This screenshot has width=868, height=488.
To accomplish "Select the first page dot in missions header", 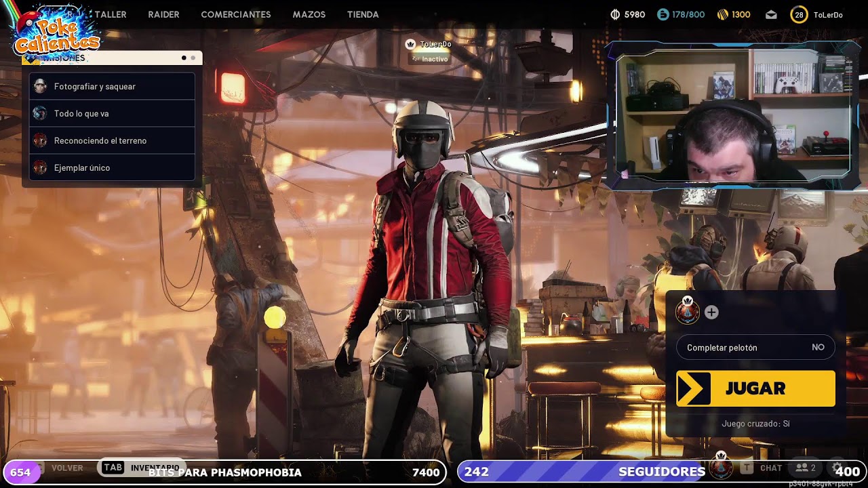I will click(x=184, y=58).
